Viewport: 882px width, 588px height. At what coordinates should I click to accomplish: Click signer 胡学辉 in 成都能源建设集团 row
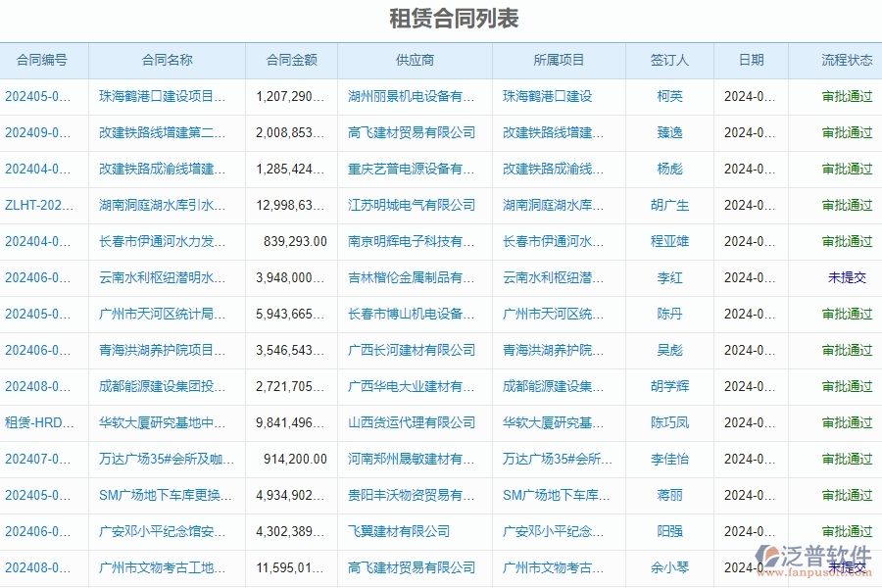(x=668, y=386)
